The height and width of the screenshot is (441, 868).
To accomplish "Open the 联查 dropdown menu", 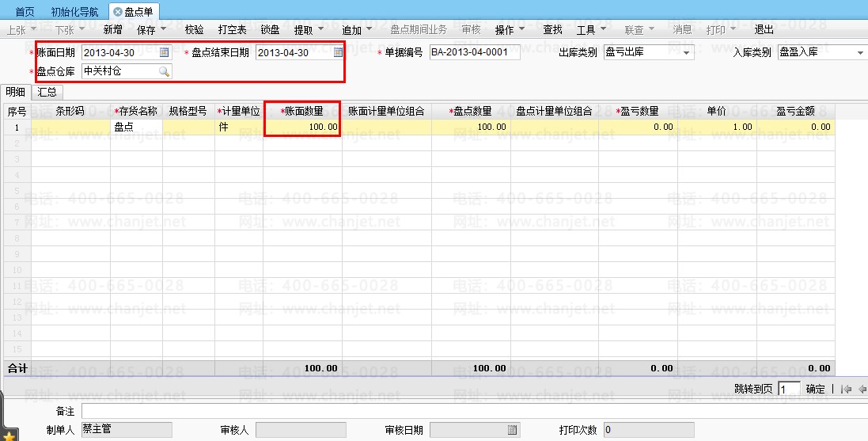I will pyautogui.click(x=651, y=29).
